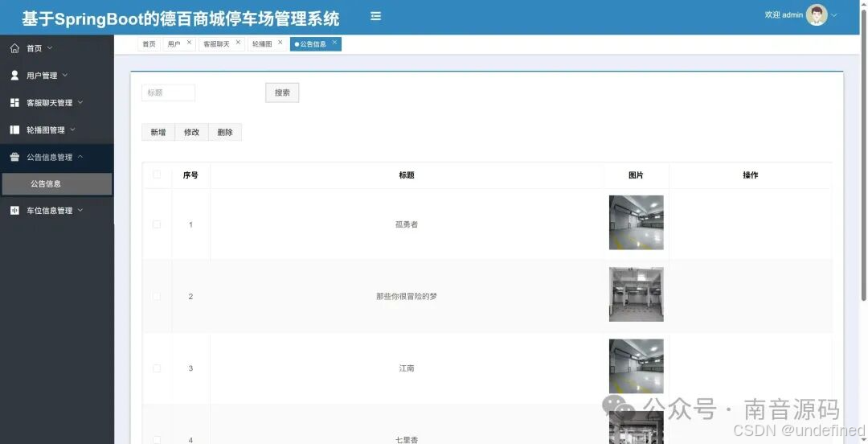The image size is (868, 444).
Task: Click the 新增 button
Action: coord(158,132)
